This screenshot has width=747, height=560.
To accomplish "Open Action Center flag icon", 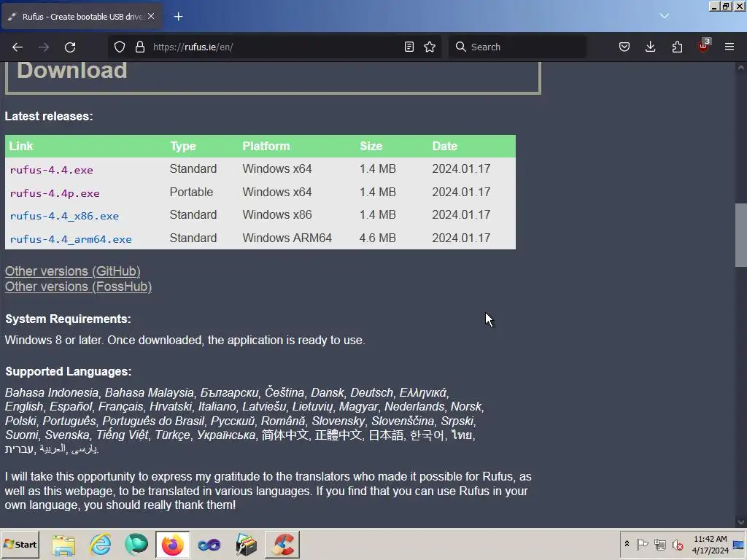I will (x=642, y=544).
